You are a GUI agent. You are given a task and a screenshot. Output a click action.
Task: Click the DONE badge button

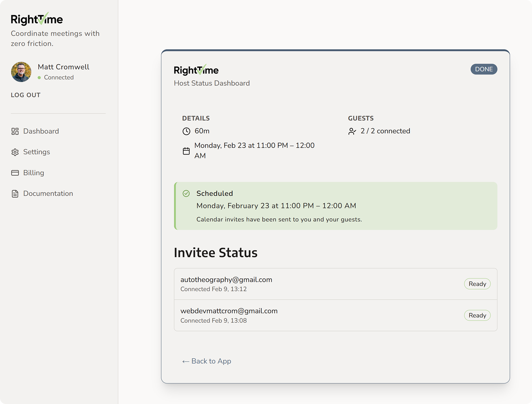point(484,69)
